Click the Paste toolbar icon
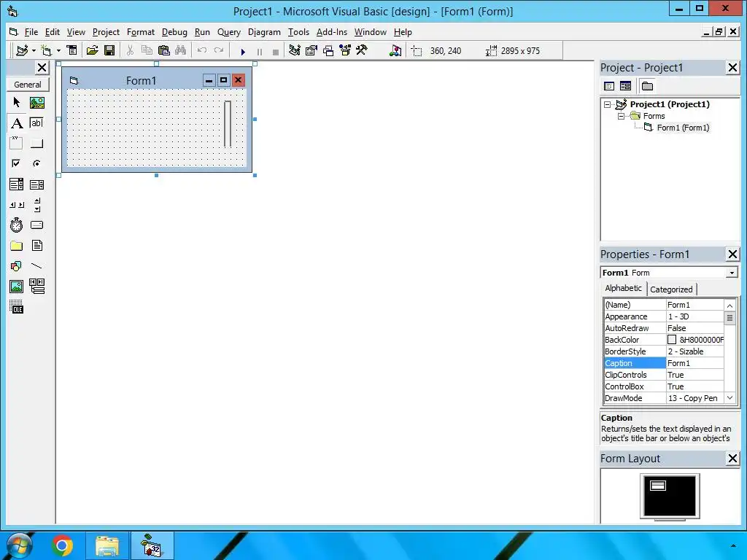747x560 pixels. 164,50
